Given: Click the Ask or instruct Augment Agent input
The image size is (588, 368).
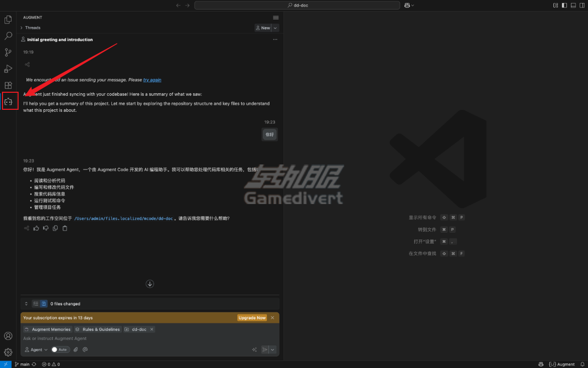Looking at the screenshot, I should coord(100,338).
